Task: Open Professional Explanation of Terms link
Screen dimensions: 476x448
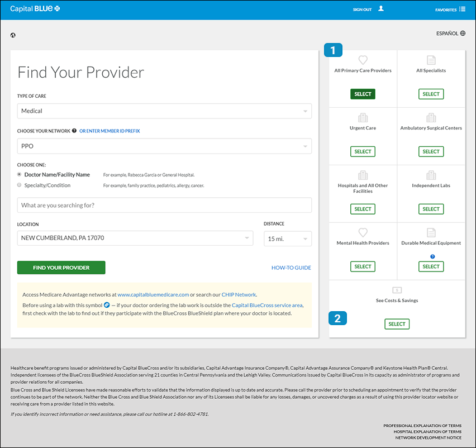Action: coord(422,426)
